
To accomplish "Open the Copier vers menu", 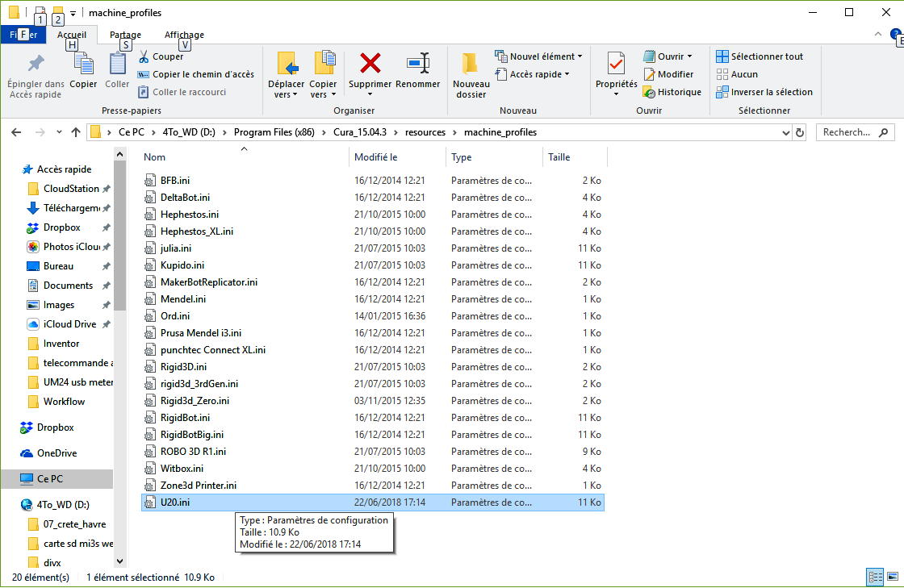I will [323, 75].
